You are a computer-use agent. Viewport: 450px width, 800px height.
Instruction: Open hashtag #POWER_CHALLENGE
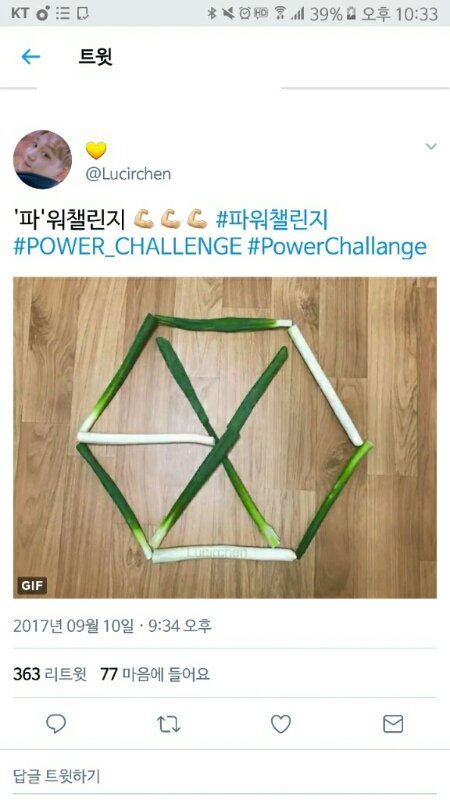tap(127, 247)
